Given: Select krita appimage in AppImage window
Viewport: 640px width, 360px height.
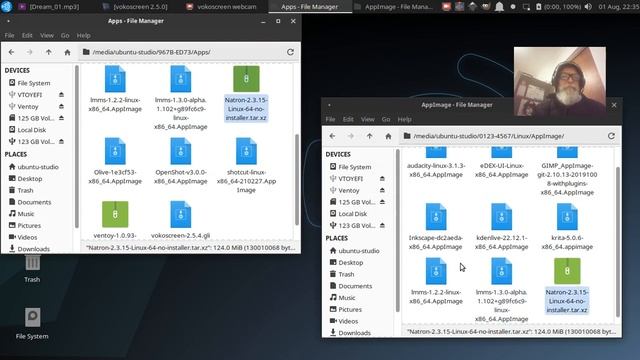Looking at the screenshot, I should coord(567,227).
